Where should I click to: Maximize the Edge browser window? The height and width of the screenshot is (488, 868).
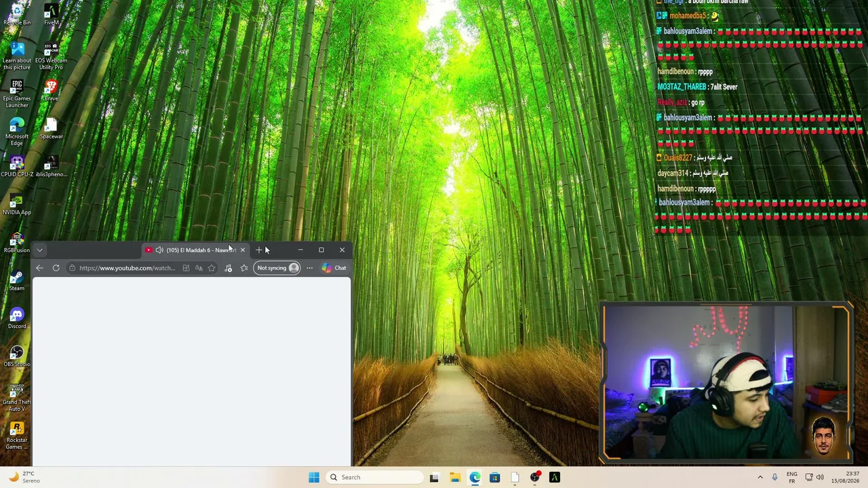(x=321, y=250)
